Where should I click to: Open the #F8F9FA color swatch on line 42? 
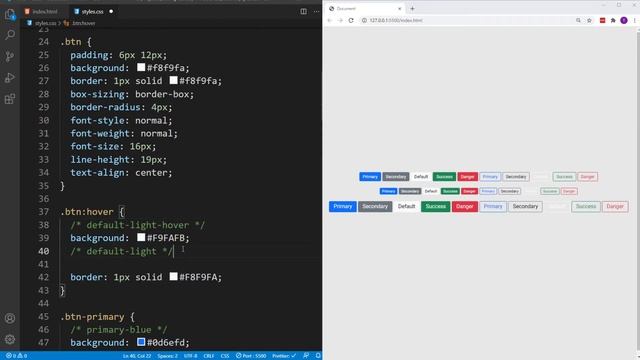coord(173,276)
